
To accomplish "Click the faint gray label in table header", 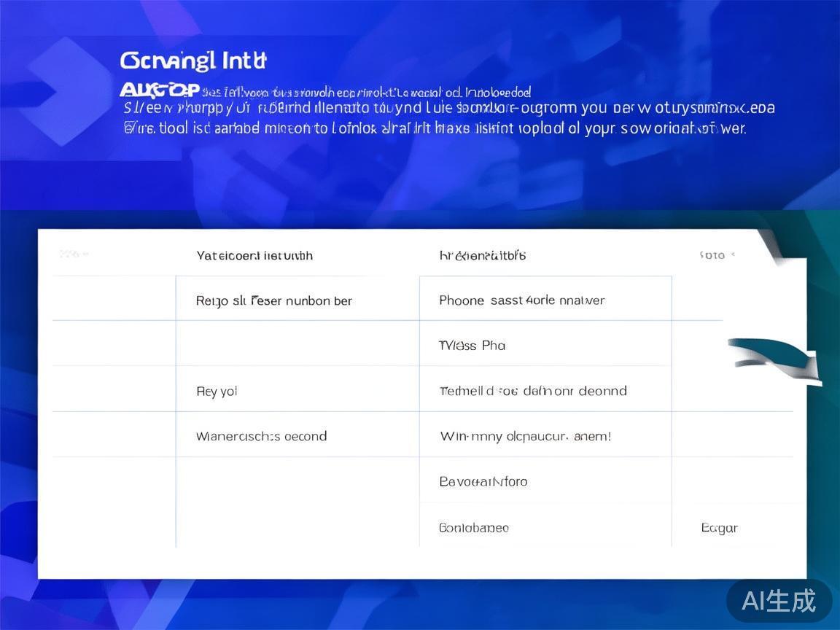I will click(x=73, y=254).
